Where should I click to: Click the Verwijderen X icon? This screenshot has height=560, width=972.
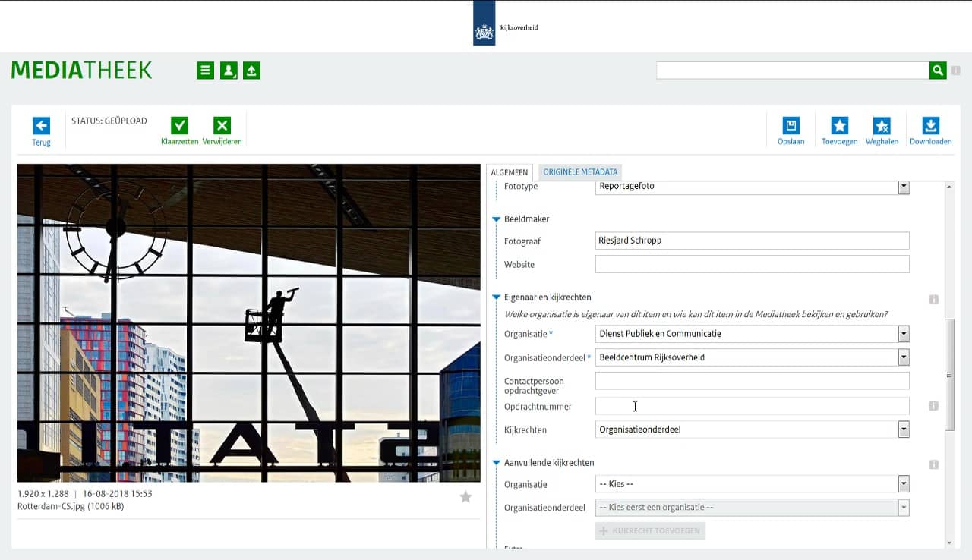pos(222,126)
